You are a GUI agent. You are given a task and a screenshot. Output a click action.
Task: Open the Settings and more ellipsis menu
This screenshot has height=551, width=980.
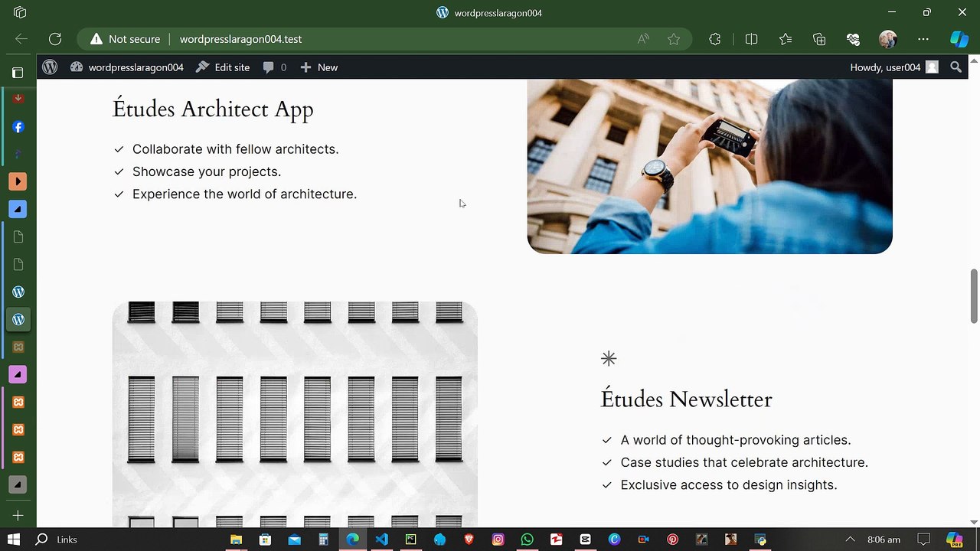923,39
